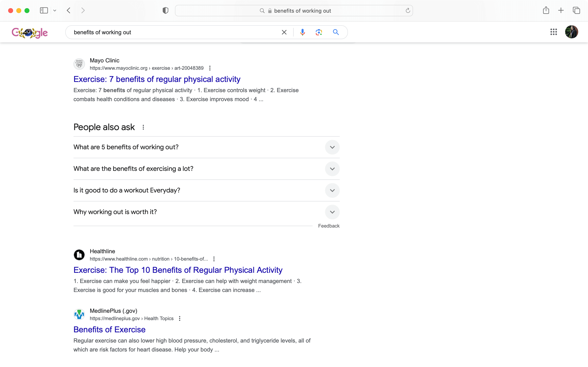
Task: Click the voice search microphone icon
Action: click(302, 32)
